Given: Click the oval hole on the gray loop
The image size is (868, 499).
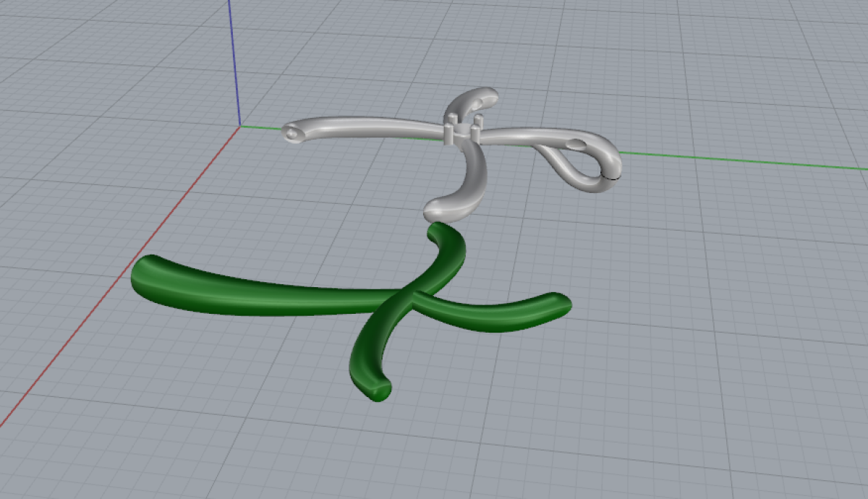Looking at the screenshot, I should [x=576, y=144].
